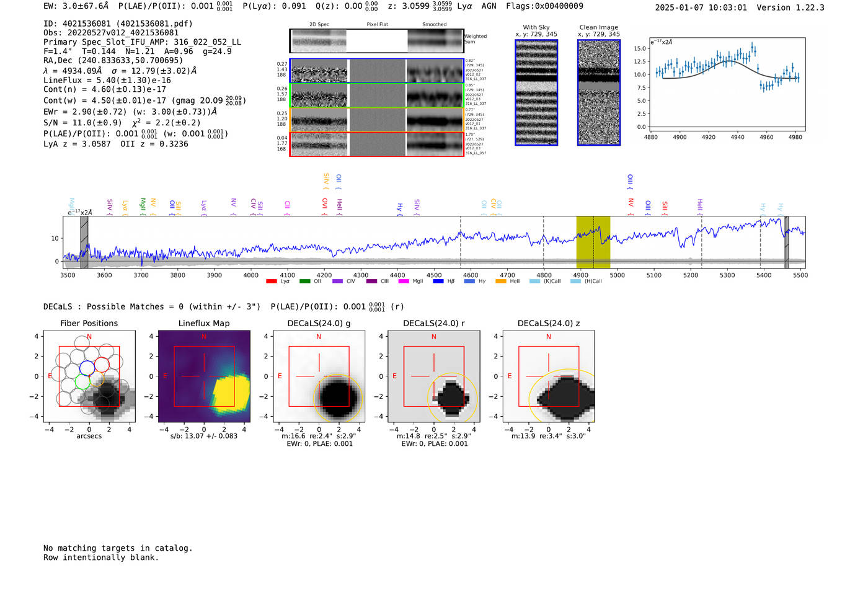The image size is (868, 591).
Task: Click the timestamp 2025-01-07 10:03:01
Action: point(701,7)
